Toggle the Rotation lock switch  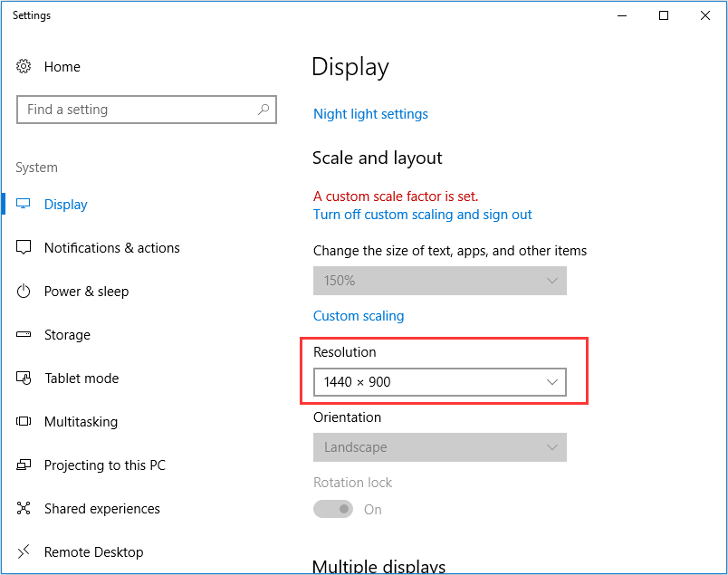(333, 509)
